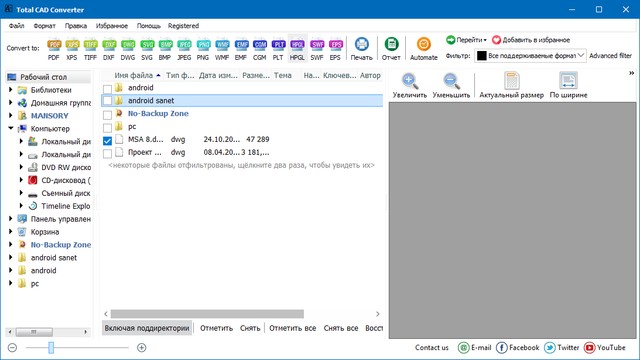Select Timeline Explo tree item

tap(66, 206)
